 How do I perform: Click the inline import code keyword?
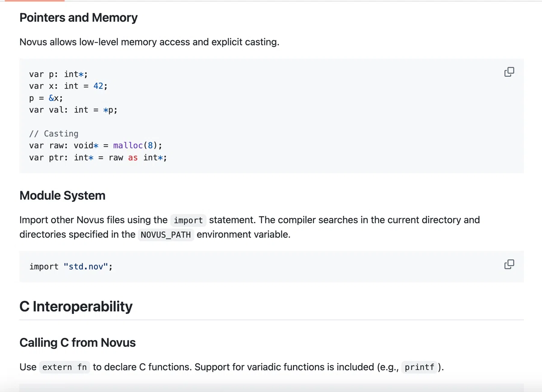click(x=188, y=220)
